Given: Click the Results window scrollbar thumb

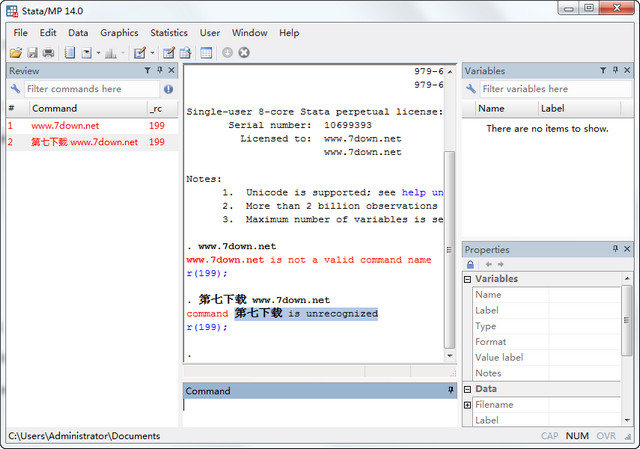Looking at the screenshot, I should pyautogui.click(x=449, y=250).
